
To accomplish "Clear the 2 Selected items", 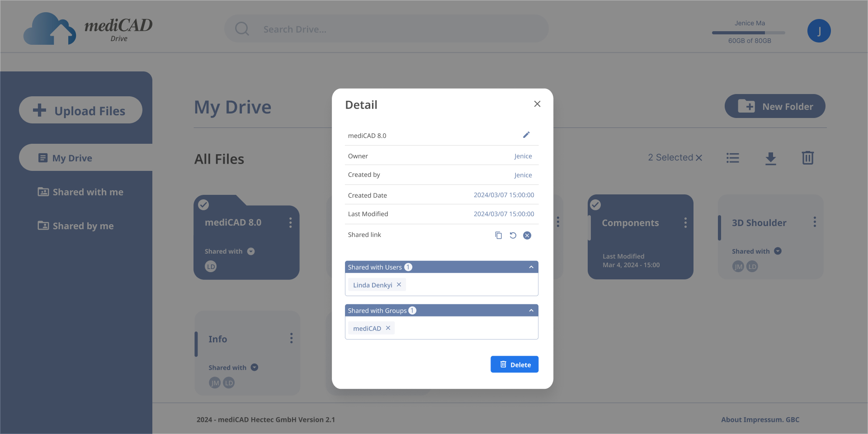I will 699,158.
